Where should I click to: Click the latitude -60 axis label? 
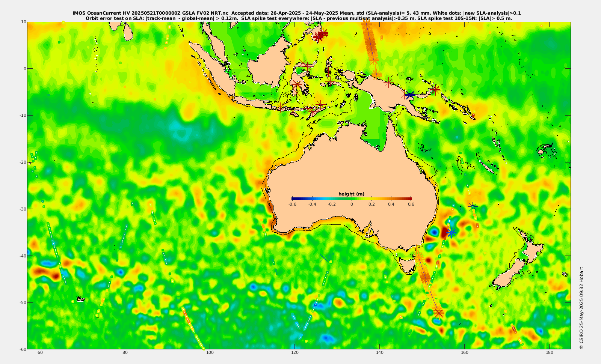pyautogui.click(x=22, y=349)
